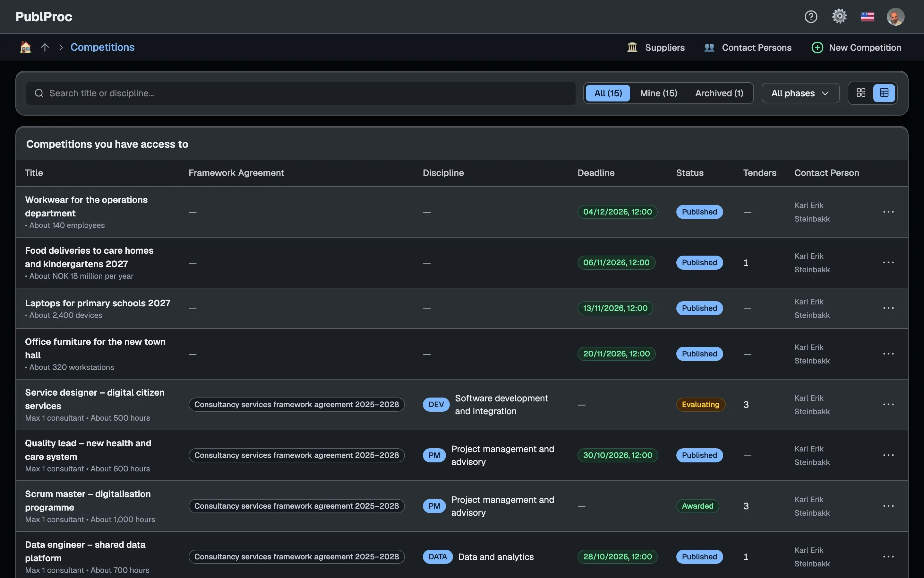Click the DATA discipline badge
924x578 pixels.
pyautogui.click(x=437, y=556)
